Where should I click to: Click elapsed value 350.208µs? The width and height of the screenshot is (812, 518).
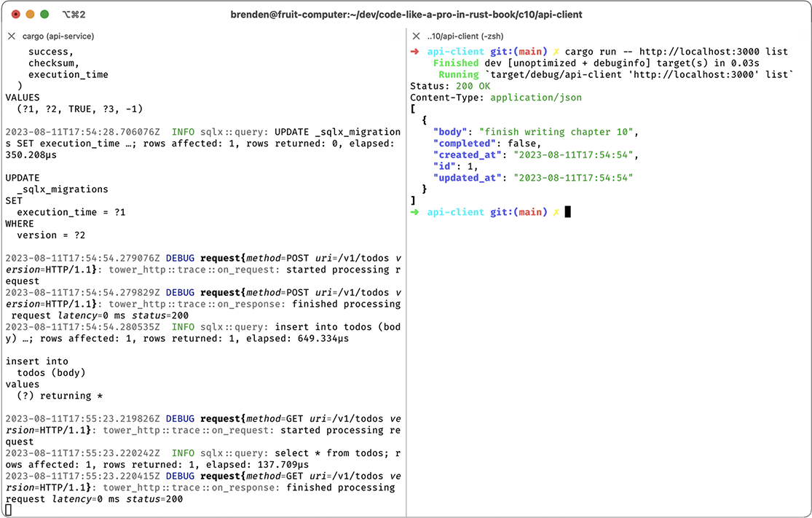[31, 155]
